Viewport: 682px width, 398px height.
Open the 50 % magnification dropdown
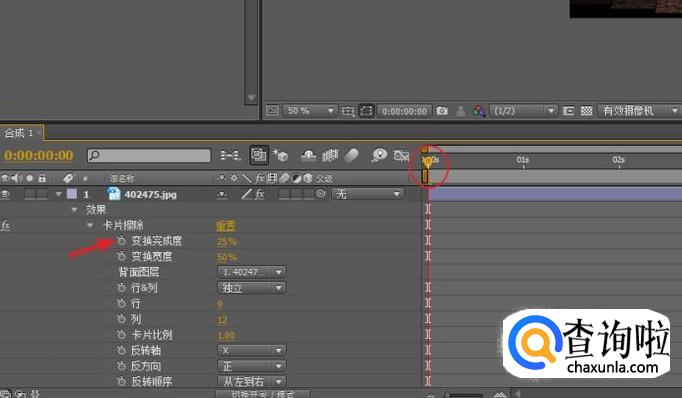[310, 111]
